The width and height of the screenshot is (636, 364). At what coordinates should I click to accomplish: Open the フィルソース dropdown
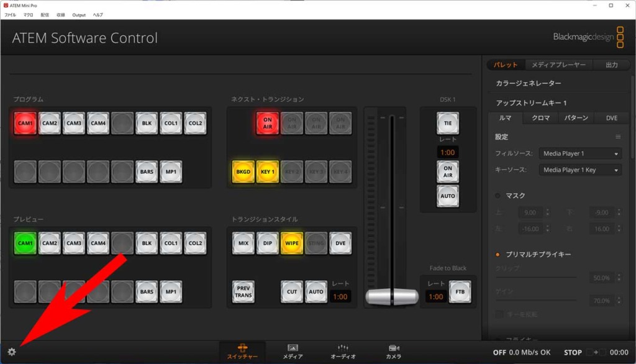tap(580, 153)
